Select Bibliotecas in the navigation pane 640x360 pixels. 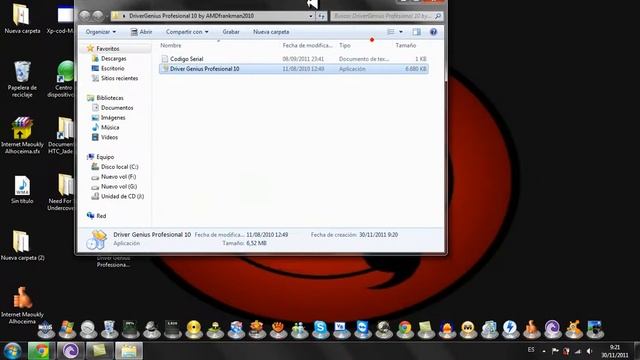pyautogui.click(x=110, y=98)
